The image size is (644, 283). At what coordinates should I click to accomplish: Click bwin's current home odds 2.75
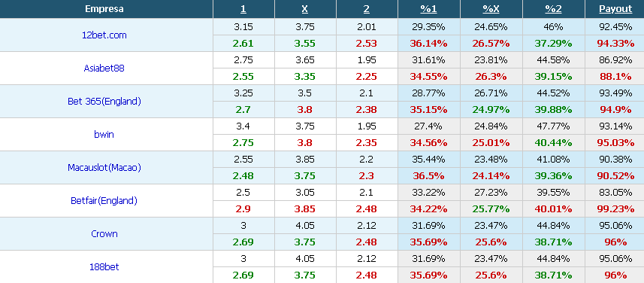(243, 143)
